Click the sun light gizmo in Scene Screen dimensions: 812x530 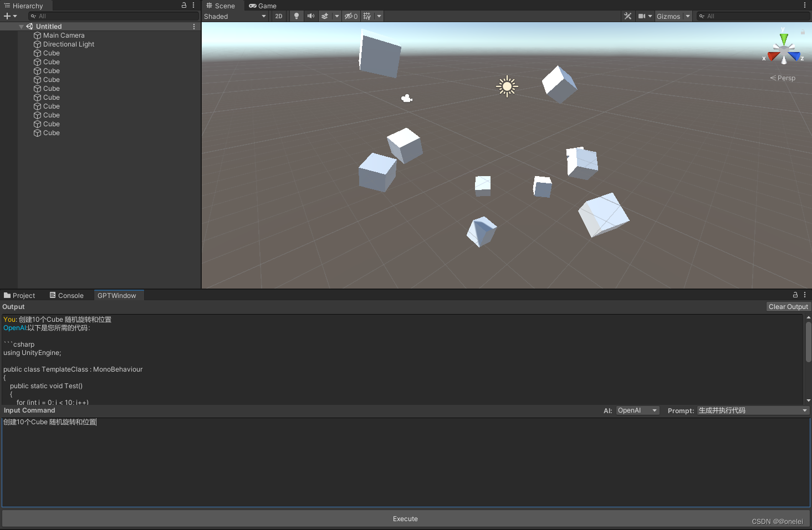point(507,86)
